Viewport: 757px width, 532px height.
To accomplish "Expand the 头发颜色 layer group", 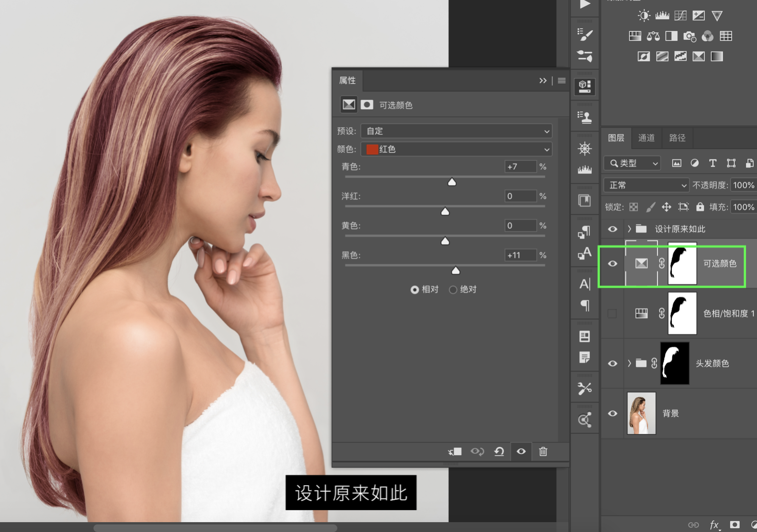I will click(x=629, y=363).
